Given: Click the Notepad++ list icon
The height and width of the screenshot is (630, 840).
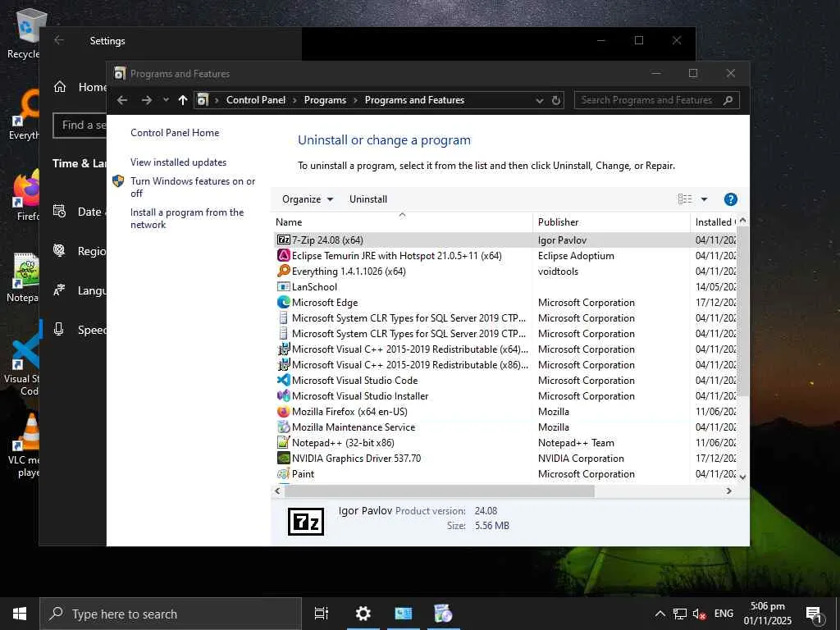Looking at the screenshot, I should [x=283, y=442].
